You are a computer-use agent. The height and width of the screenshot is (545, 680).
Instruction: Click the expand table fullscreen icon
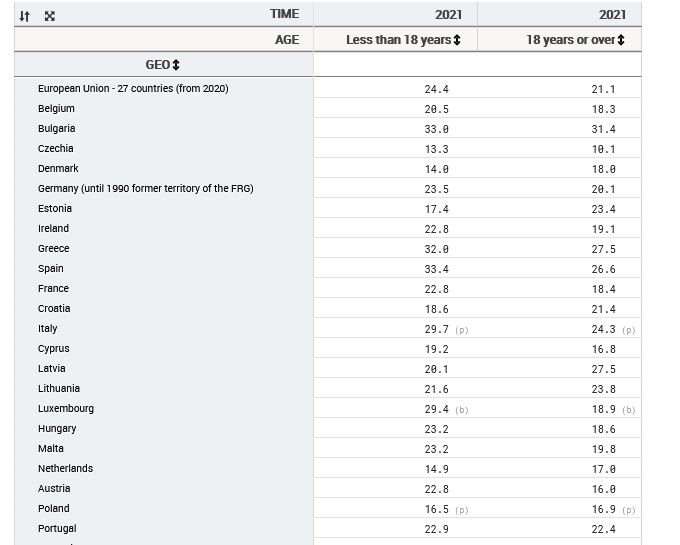50,16
